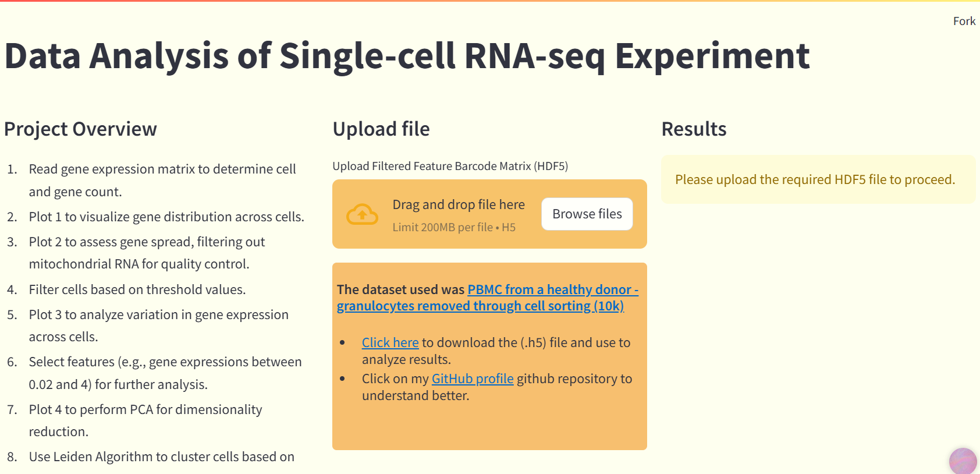Open the GitHub profile link
The width and height of the screenshot is (980, 474).
tap(472, 379)
